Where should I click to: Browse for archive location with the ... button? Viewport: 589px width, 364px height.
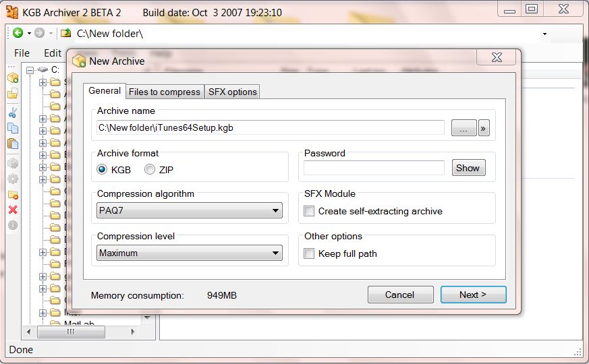click(x=464, y=128)
